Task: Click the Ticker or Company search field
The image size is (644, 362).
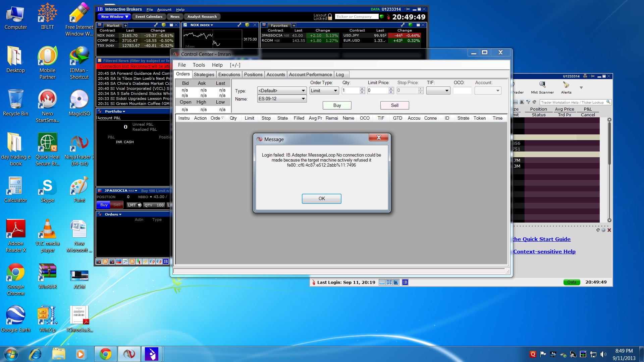Action: click(x=356, y=16)
